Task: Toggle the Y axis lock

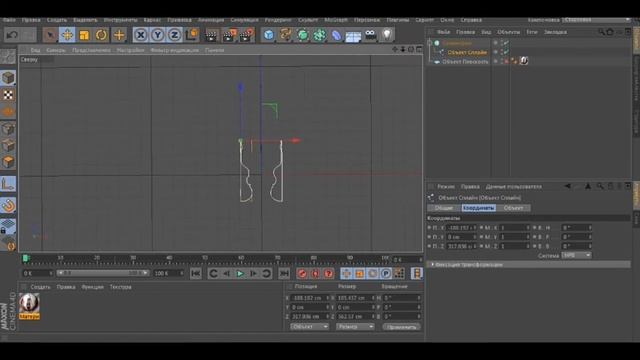Action: [x=158, y=35]
